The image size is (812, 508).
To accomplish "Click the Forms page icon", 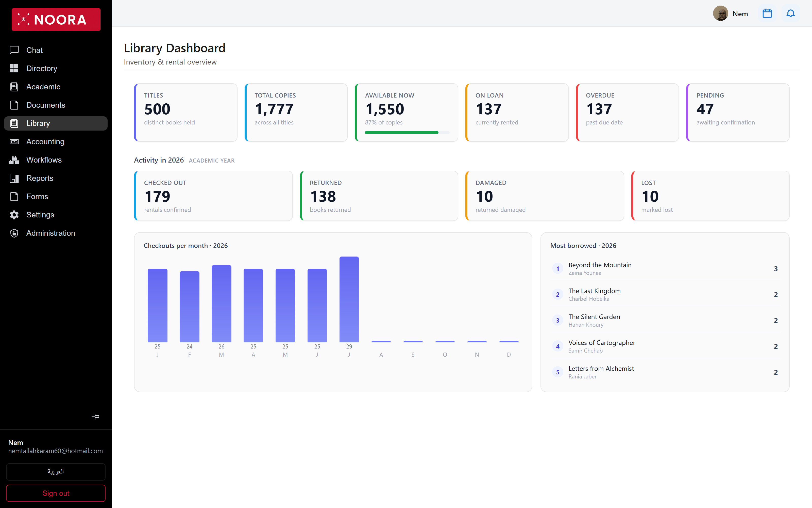I will click(14, 197).
